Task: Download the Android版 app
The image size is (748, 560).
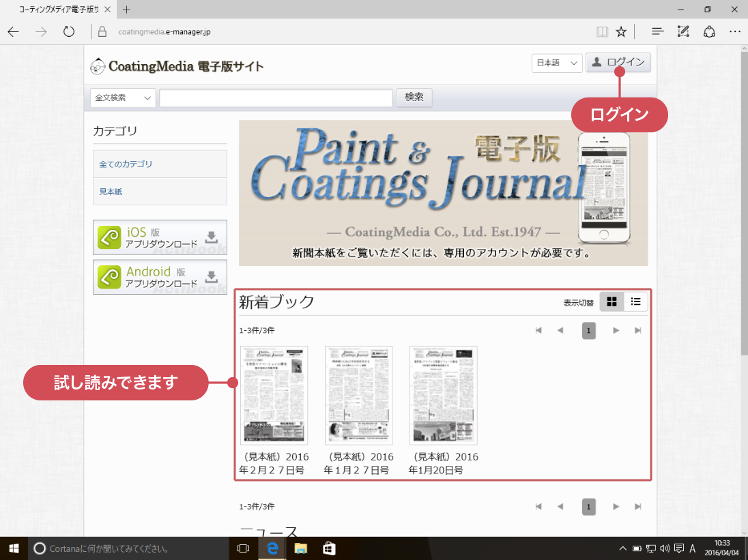Action: click(160, 277)
